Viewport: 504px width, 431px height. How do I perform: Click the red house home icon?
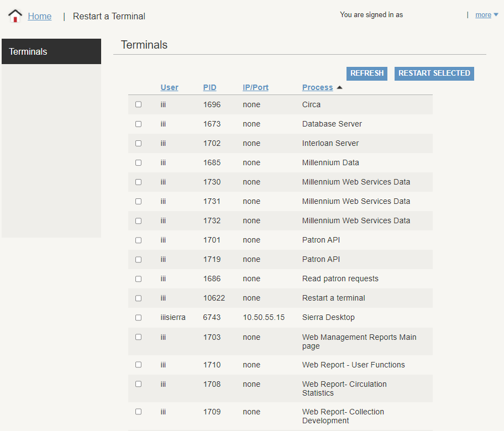coord(15,16)
